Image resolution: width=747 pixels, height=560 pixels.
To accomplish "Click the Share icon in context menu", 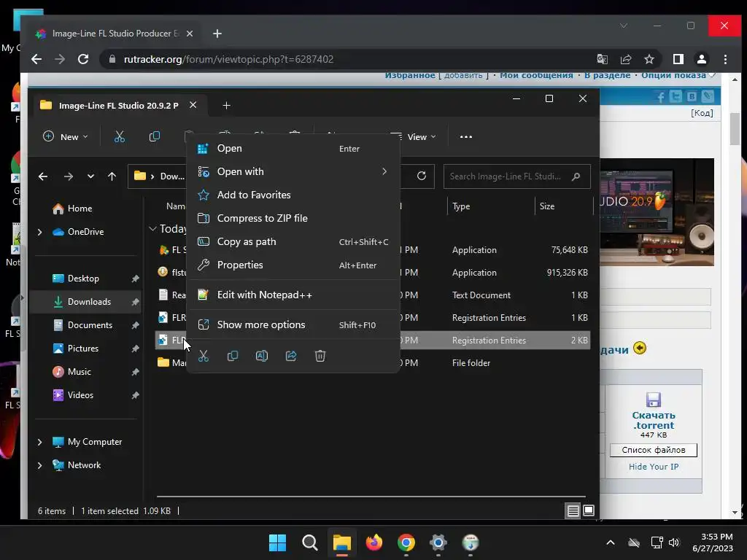I will [x=291, y=356].
